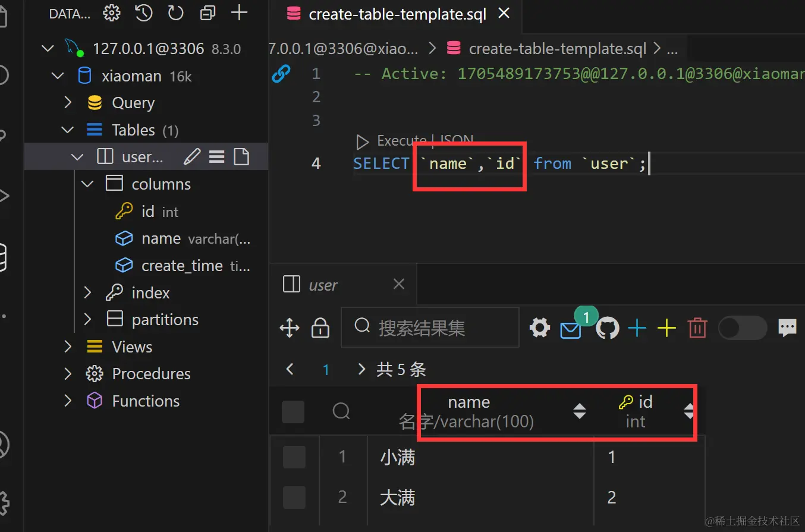Click the cell containing 小满
The width and height of the screenshot is (805, 532).
[x=480, y=457]
